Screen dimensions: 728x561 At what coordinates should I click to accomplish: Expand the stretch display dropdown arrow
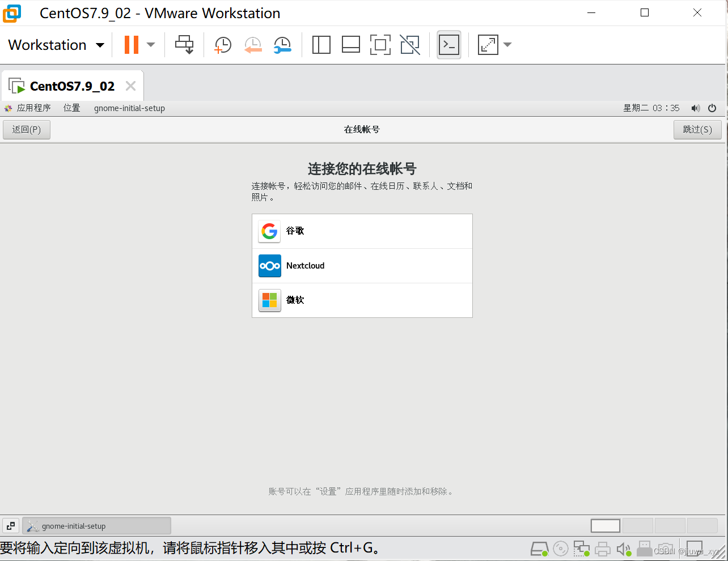click(x=507, y=45)
